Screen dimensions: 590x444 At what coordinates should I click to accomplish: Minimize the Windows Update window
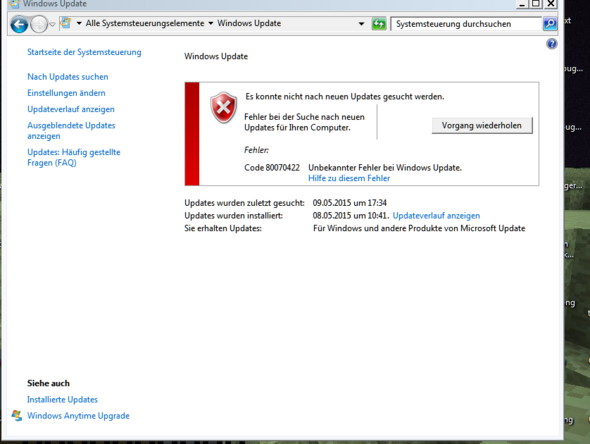pyautogui.click(x=522, y=4)
